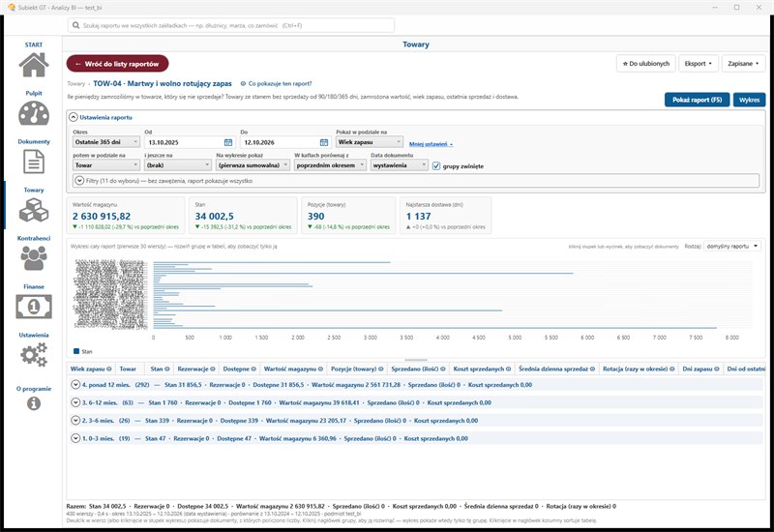Open potem w podziale na Towar dropdown
774x532 pixels.
(x=106, y=165)
